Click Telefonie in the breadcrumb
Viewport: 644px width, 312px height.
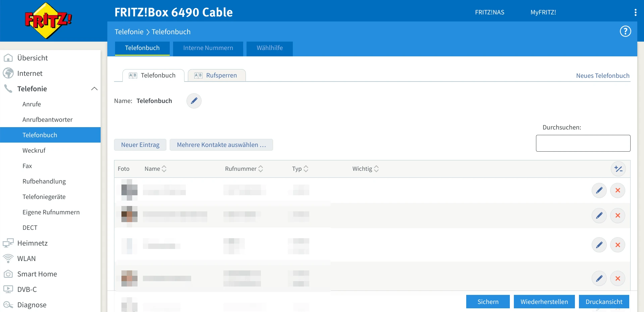(x=129, y=32)
